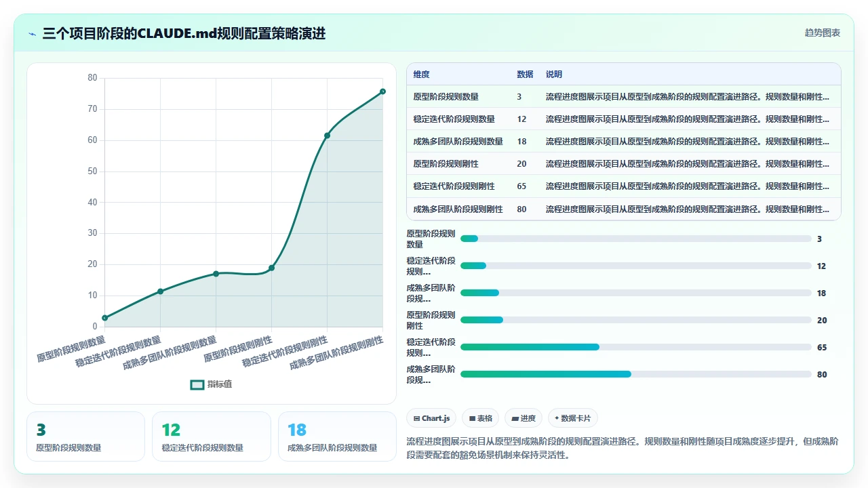Image resolution: width=868 pixels, height=488 pixels.
Task: Click the table value 20
Action: [521, 164]
